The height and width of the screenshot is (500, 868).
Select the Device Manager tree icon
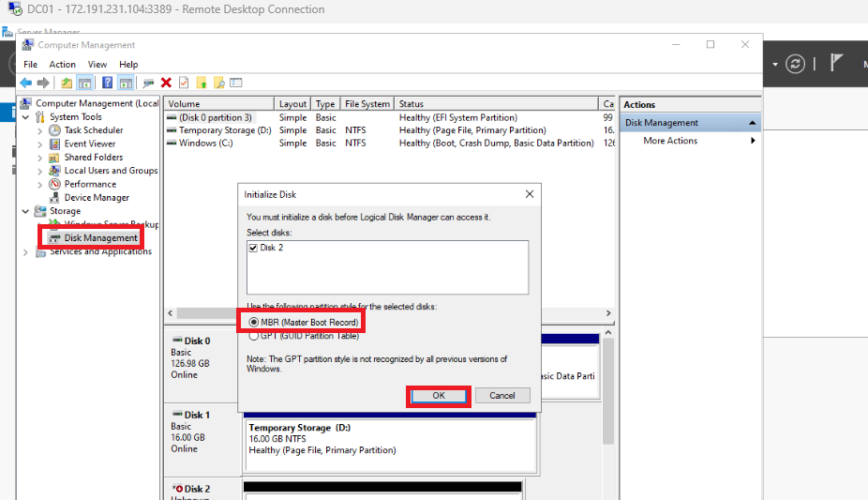[54, 198]
